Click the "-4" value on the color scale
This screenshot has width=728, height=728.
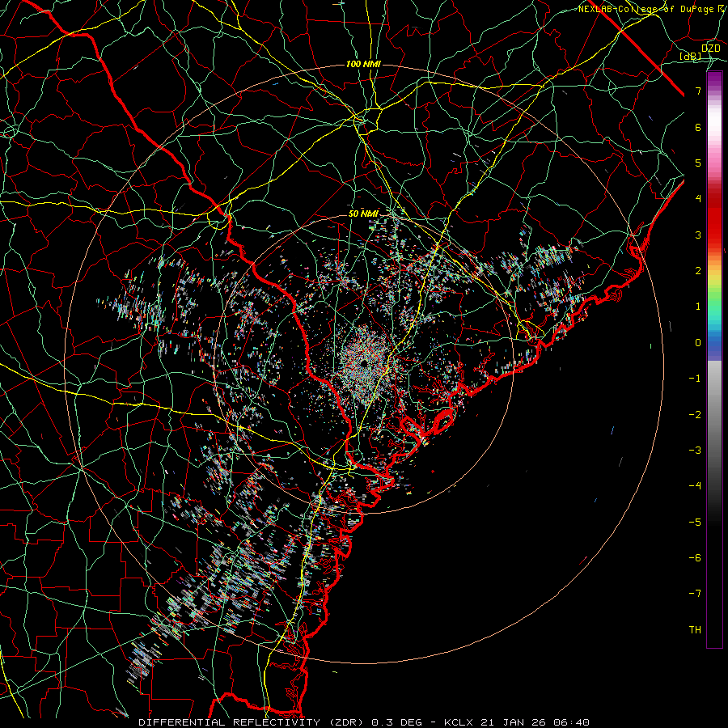click(x=695, y=486)
